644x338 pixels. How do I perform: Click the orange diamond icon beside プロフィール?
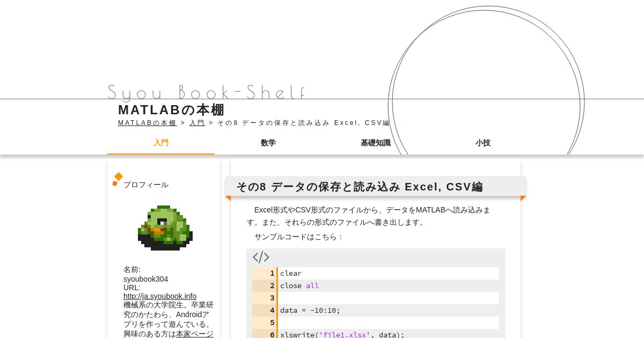118,179
